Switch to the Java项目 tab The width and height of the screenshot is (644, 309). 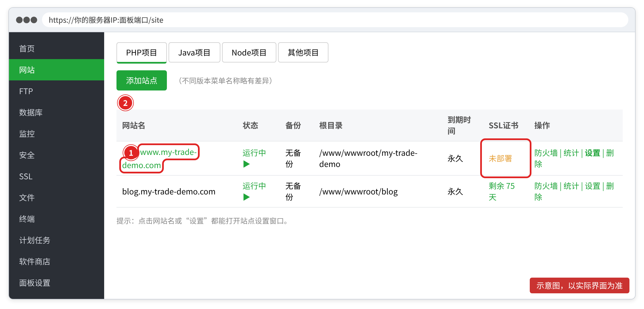tap(194, 52)
